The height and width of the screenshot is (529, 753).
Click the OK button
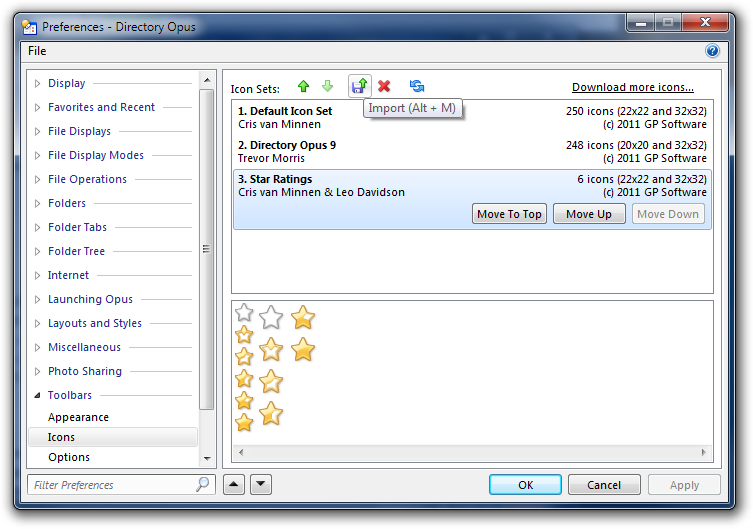(x=525, y=485)
